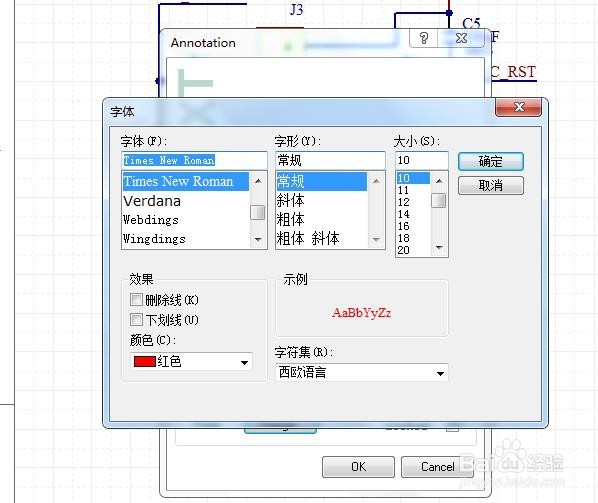Click the size list scrollbar thumb
598x503 pixels.
(x=439, y=201)
